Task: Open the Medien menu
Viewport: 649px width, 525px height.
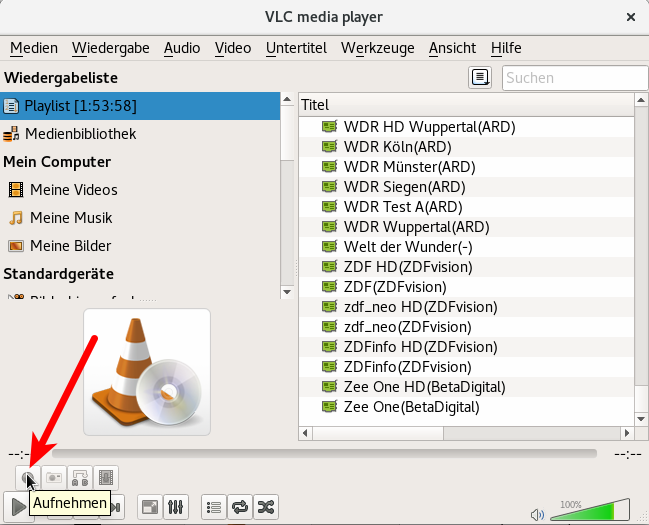Action: pyautogui.click(x=34, y=48)
